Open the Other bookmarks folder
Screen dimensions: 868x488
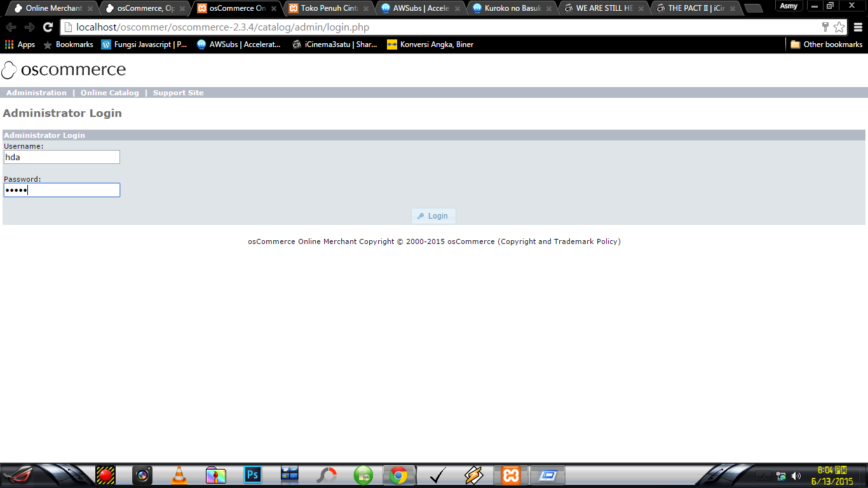[x=826, y=44]
